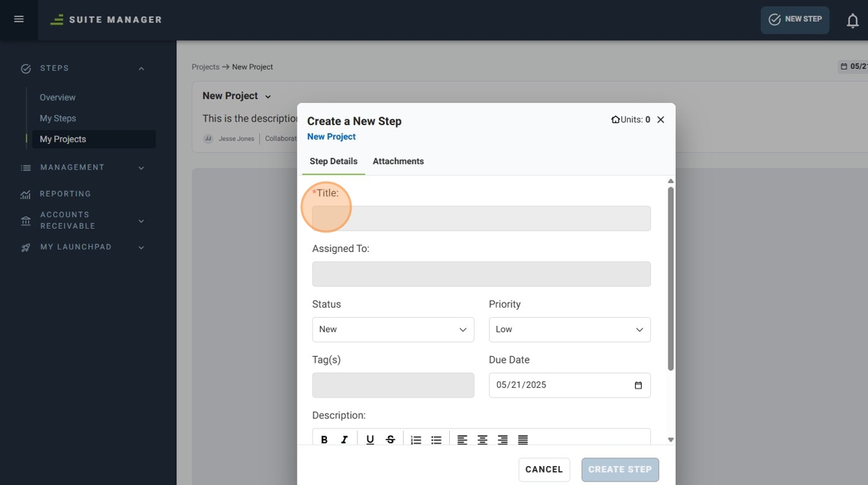The image size is (868, 485).
Task: Open the Status dropdown showing New
Action: (x=393, y=329)
